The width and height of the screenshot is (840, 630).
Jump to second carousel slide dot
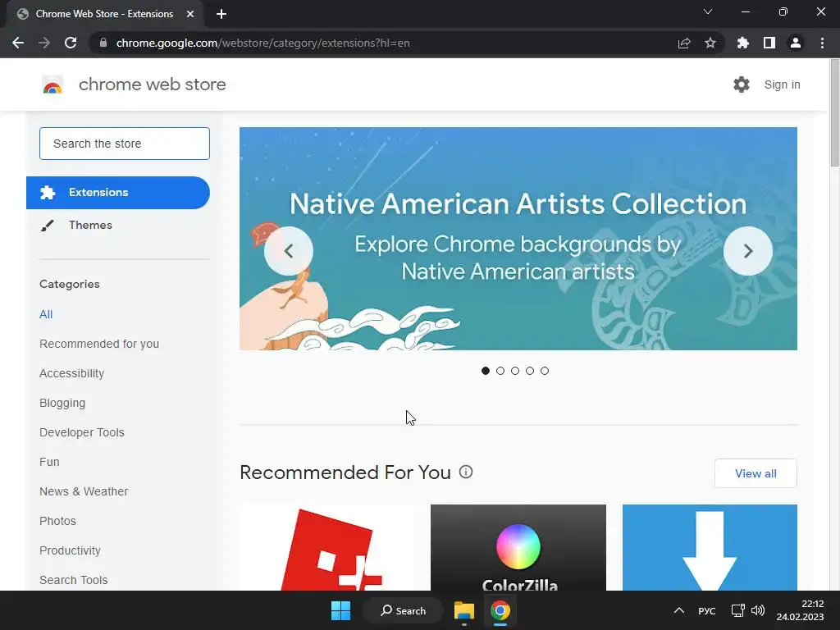pos(500,371)
